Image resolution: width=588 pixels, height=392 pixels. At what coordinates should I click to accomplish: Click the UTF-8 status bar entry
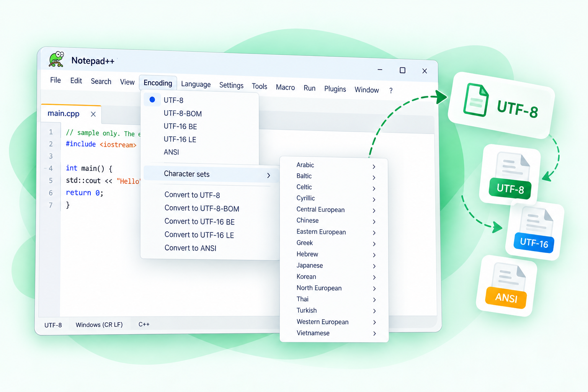click(53, 325)
